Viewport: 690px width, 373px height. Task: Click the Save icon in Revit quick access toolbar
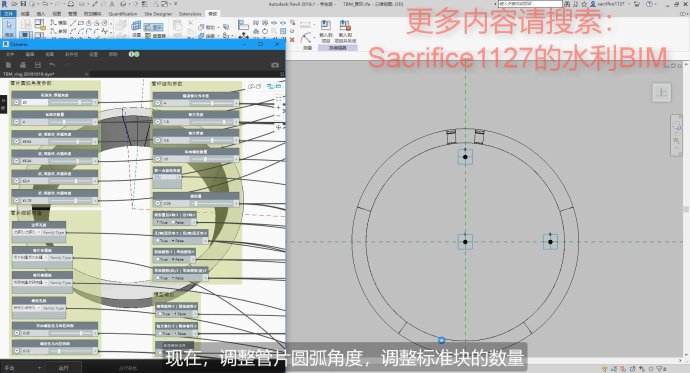[24, 4]
